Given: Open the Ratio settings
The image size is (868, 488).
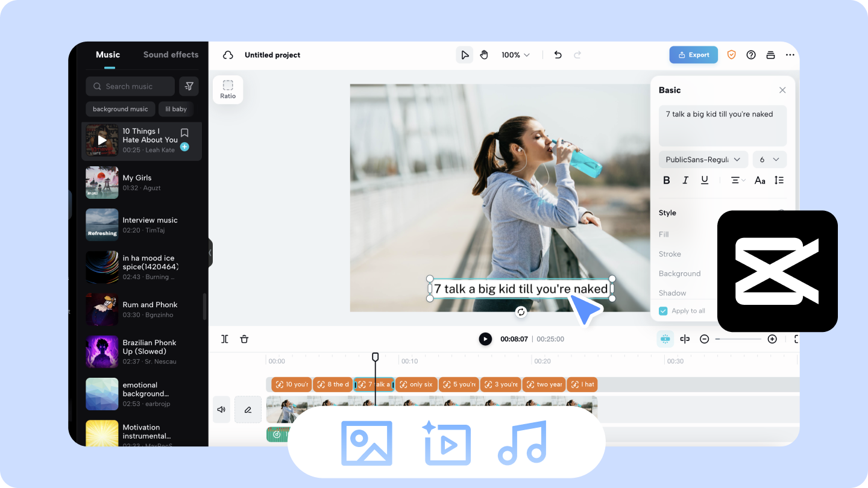Looking at the screenshot, I should pyautogui.click(x=228, y=90).
